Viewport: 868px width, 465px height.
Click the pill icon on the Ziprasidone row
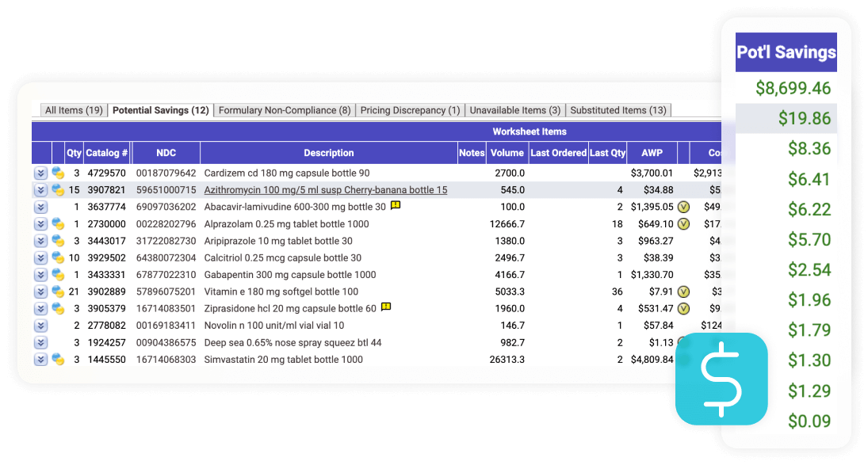(x=58, y=308)
